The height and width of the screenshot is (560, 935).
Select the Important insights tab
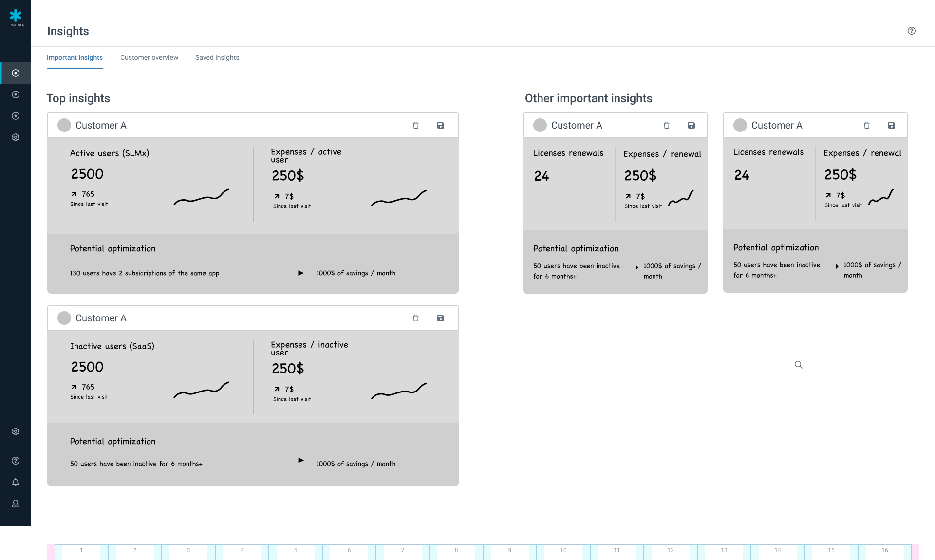[x=75, y=57]
